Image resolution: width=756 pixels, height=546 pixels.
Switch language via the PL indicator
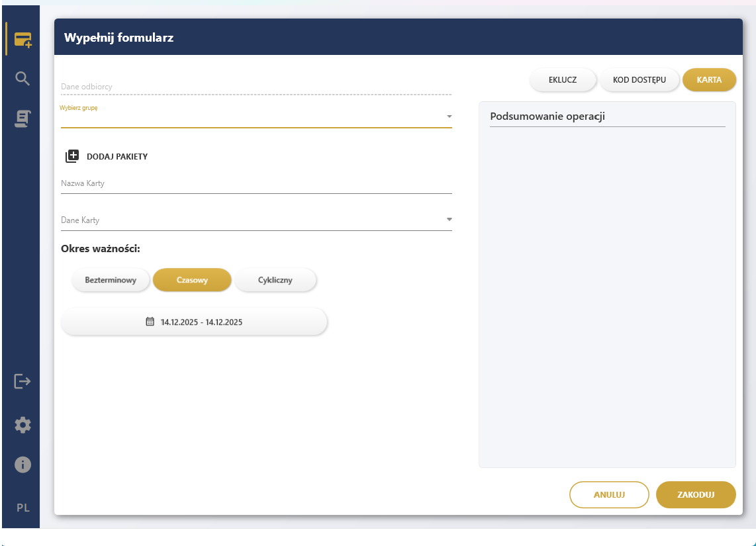(23, 508)
